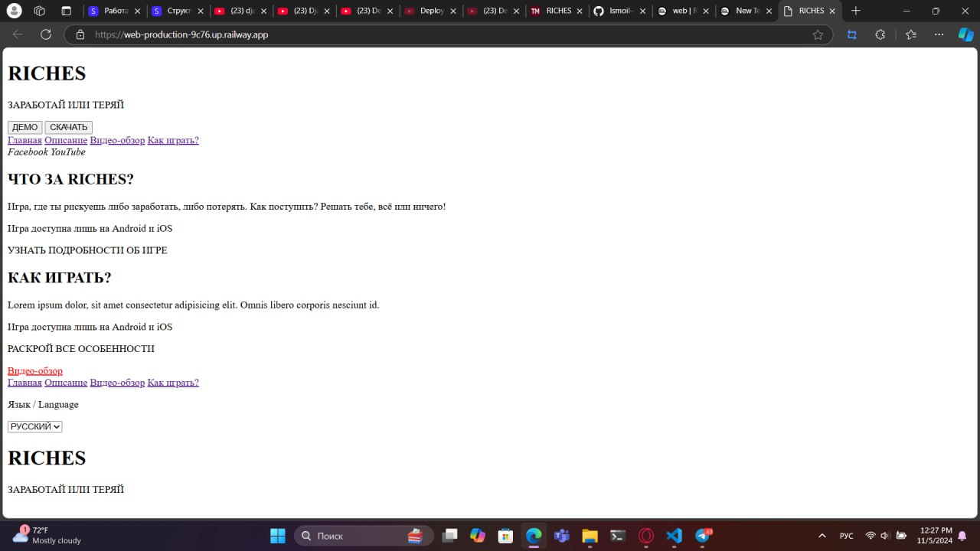Open Task View on the taskbar
Screen dimensions: 980x551
(x=449, y=536)
